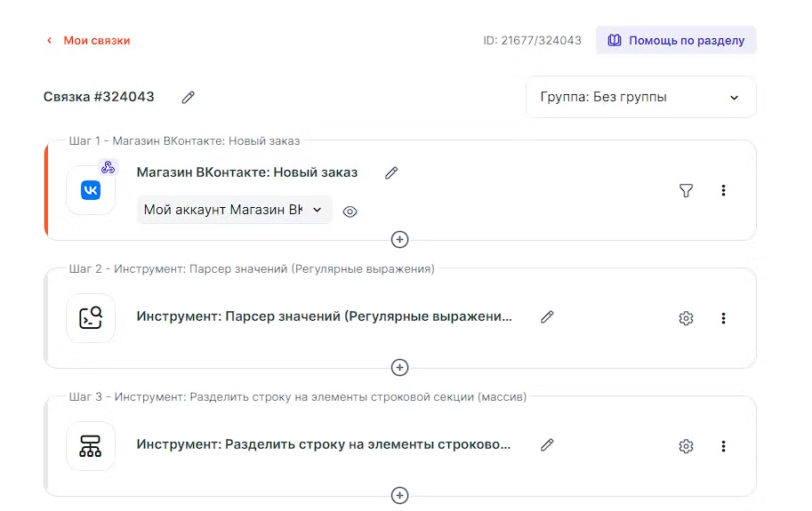812x511 pixels.
Task: Expand the Мой аккаунт Магазин ВК dropdown
Action: point(235,211)
